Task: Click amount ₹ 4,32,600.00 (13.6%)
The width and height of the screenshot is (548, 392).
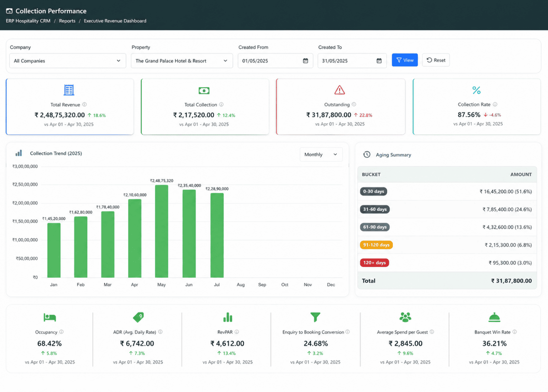Action: [507, 227]
